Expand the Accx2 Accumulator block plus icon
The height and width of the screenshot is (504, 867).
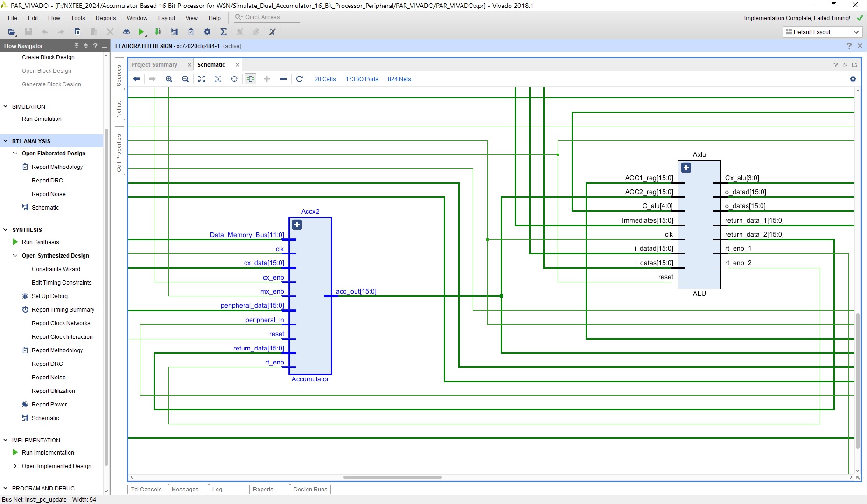point(297,224)
